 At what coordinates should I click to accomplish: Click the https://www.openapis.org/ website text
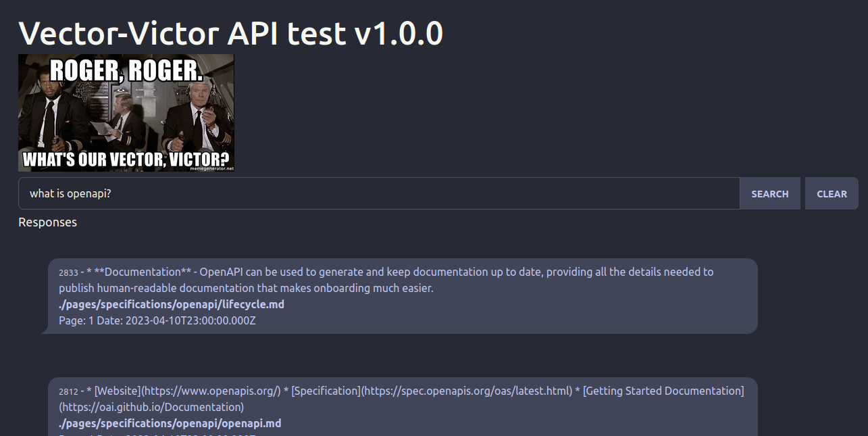211,391
